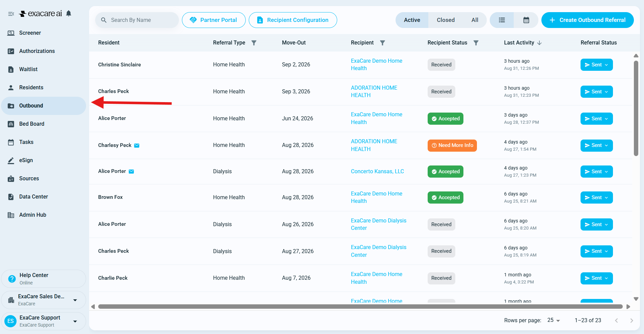Image resolution: width=644 pixels, height=334 pixels.
Task: Click scroll down arrow of table
Action: tap(636, 299)
